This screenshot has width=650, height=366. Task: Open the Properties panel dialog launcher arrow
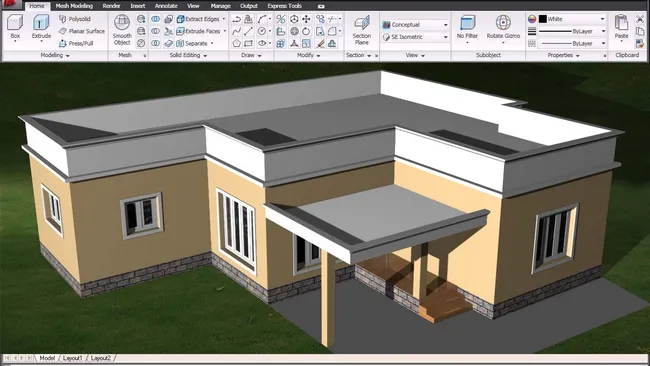[604, 56]
